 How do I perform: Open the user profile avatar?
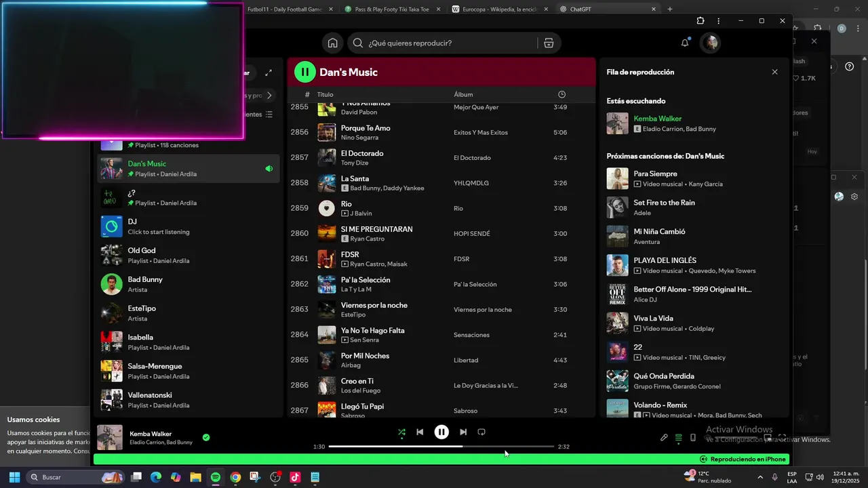(x=710, y=43)
